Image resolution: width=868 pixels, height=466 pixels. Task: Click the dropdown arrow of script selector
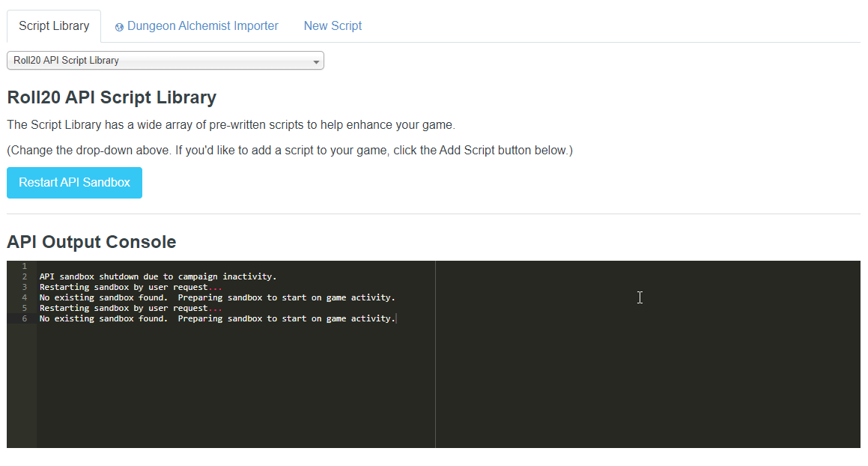click(316, 61)
